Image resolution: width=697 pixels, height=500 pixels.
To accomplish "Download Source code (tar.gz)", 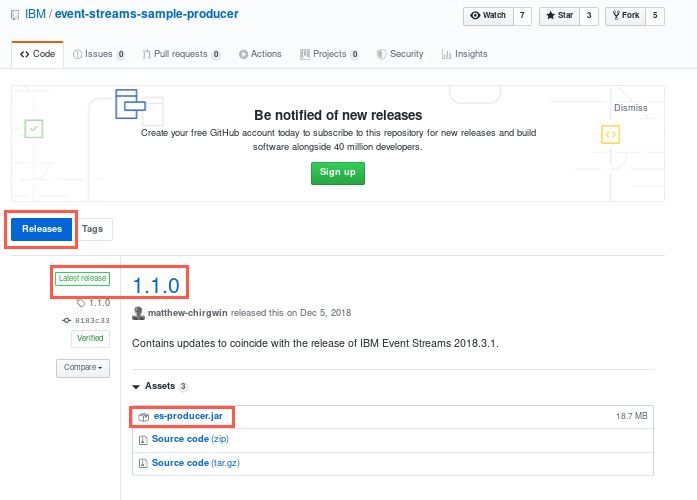I will click(x=196, y=463).
